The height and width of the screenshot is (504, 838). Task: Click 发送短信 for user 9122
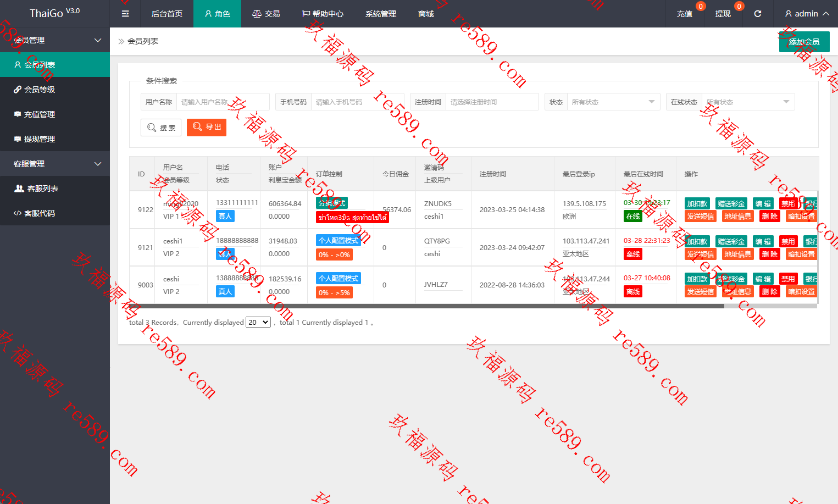(701, 217)
